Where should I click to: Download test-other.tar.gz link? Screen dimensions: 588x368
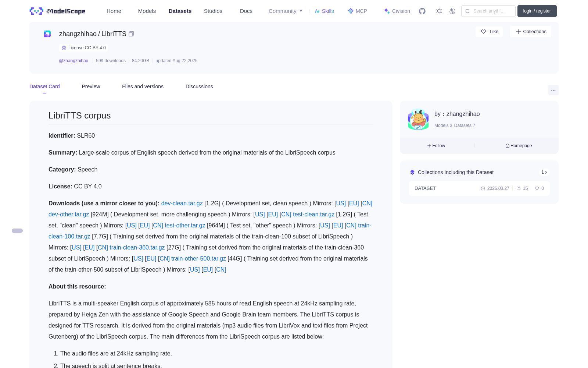185,226
